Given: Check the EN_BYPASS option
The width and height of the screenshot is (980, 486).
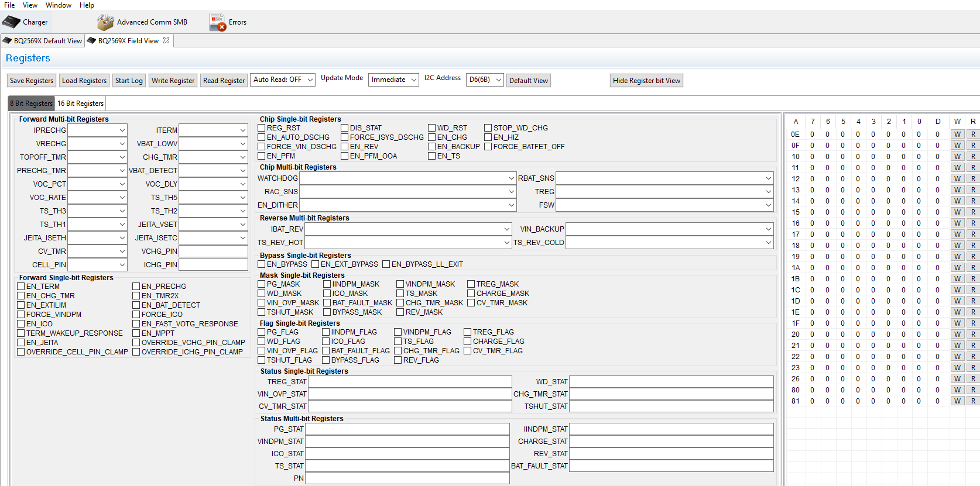Looking at the screenshot, I should [x=262, y=264].
